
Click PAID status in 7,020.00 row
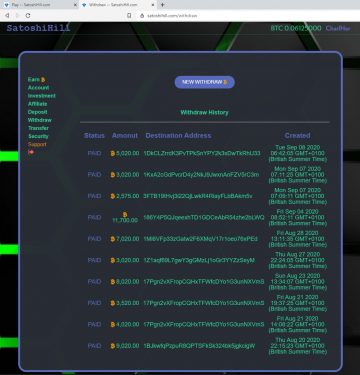click(94, 239)
